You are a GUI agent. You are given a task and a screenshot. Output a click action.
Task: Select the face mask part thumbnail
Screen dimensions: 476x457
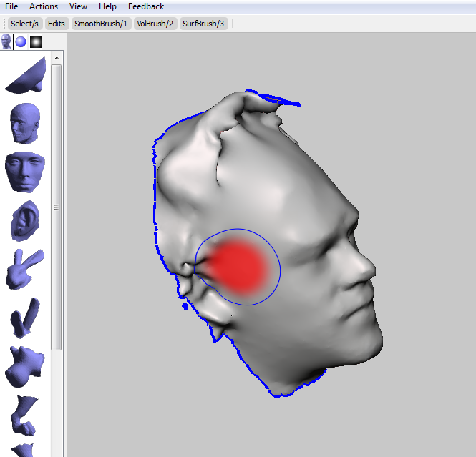(x=25, y=172)
